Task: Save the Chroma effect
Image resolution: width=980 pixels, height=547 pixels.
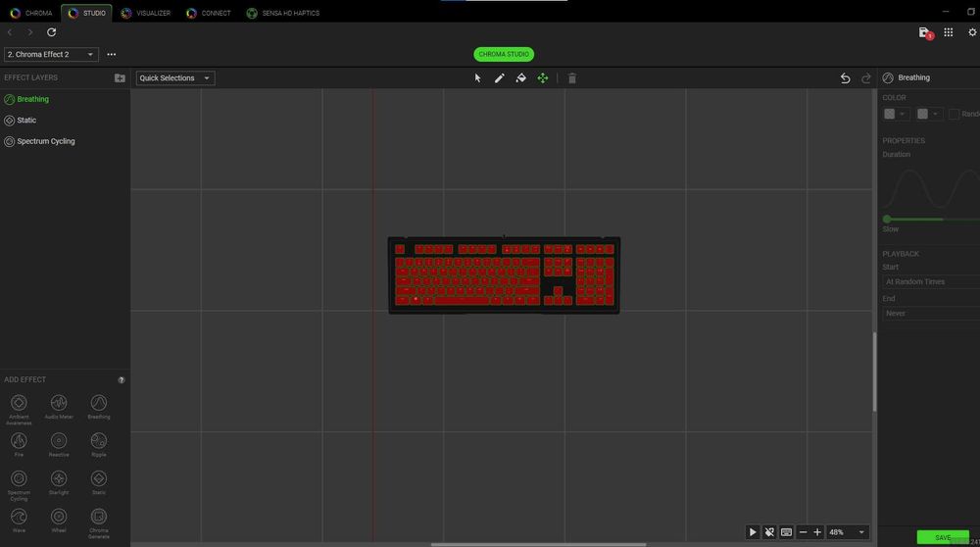Action: tap(943, 537)
